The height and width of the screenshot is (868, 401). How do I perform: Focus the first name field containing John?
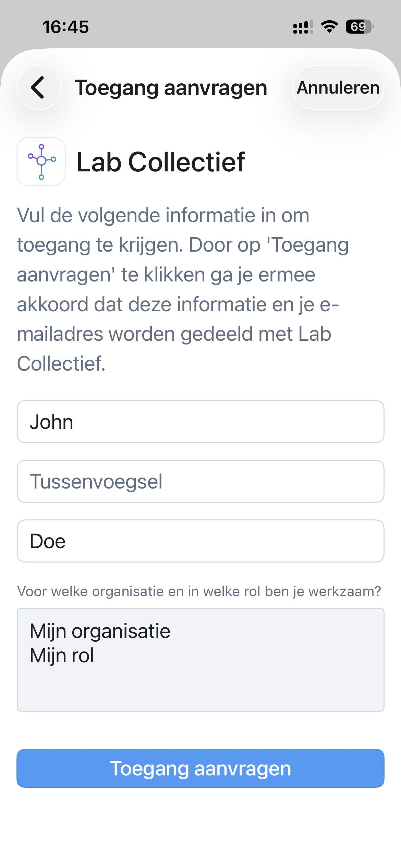point(200,422)
